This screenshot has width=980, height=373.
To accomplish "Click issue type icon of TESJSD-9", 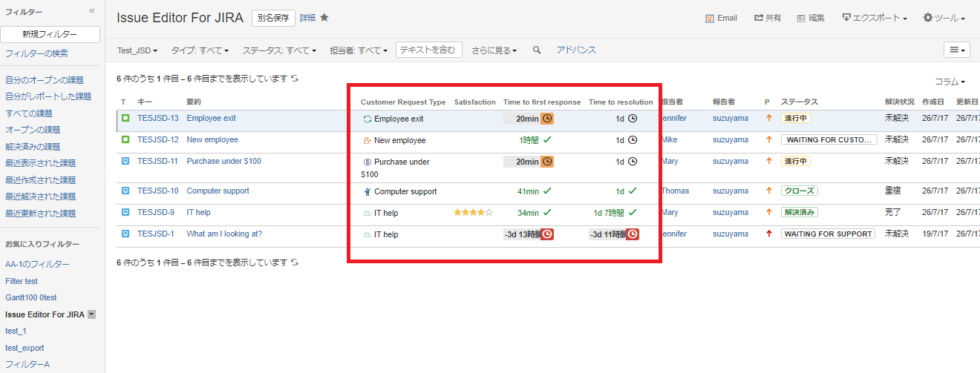I will point(125,212).
